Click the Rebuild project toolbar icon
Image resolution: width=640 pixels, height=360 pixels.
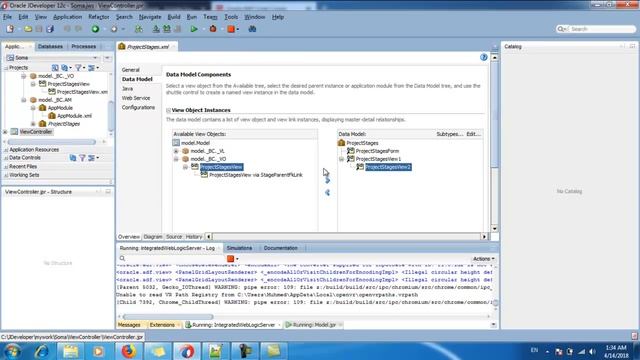(x=167, y=29)
